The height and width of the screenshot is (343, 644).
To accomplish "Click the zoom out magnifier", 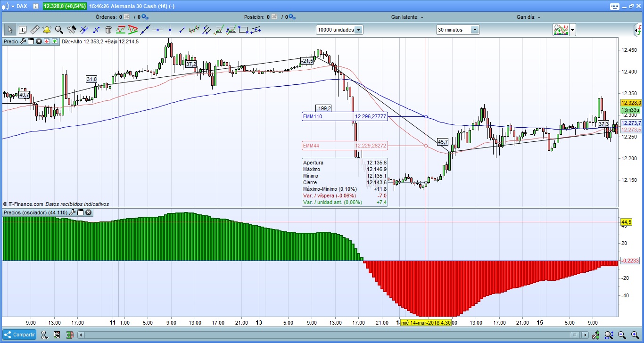I will pos(622,335).
